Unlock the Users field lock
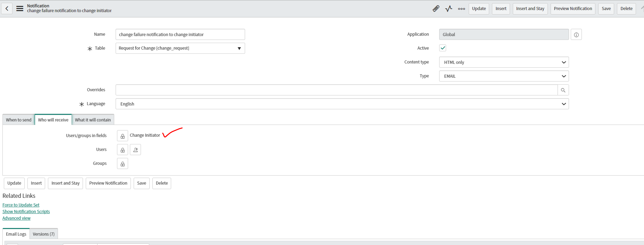Viewport: 644px width, 245px height. click(x=123, y=150)
